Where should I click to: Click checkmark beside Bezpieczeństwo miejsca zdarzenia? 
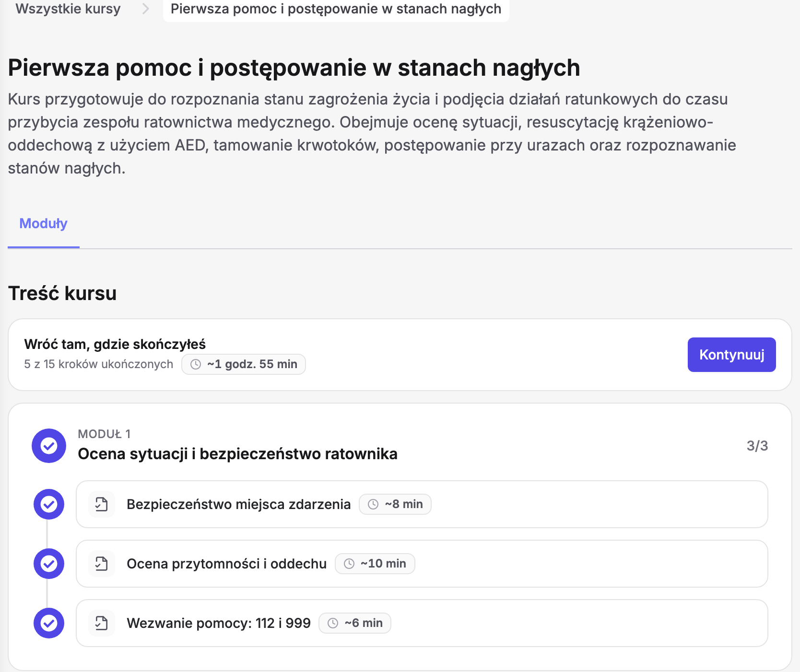point(49,504)
